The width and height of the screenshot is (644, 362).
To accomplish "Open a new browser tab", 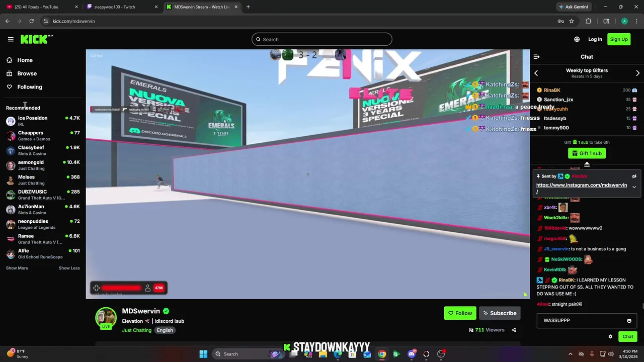I will [248, 7].
